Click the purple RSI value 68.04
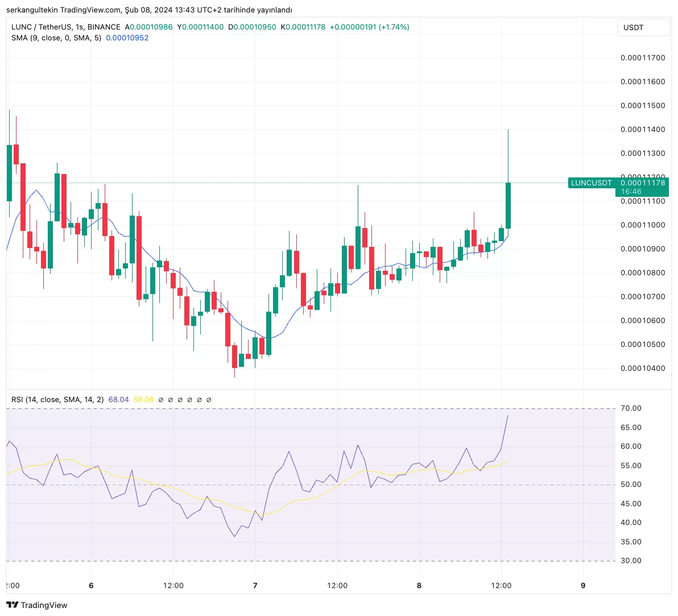Image resolution: width=678 pixels, height=616 pixels. pos(118,399)
